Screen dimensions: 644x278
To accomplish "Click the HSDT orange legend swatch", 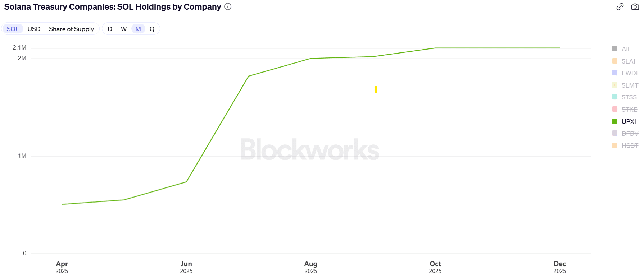I will [x=615, y=145].
